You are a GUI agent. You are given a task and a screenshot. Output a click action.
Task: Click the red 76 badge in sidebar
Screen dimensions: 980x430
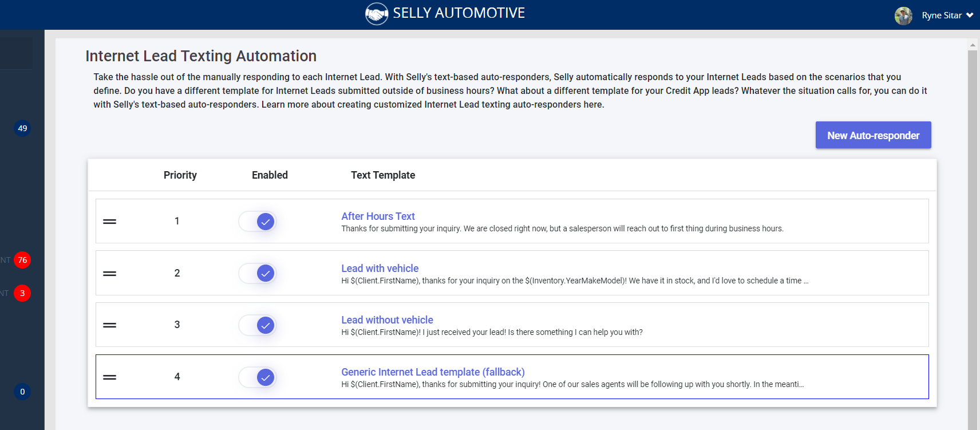(x=22, y=260)
